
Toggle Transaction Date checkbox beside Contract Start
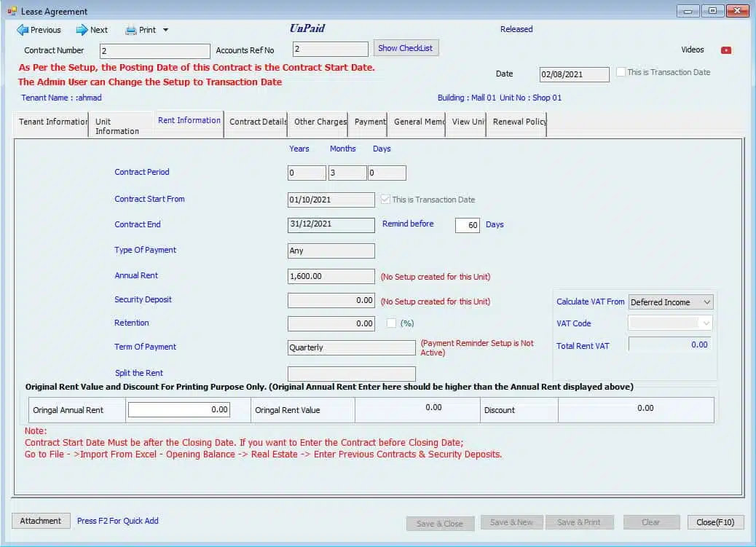[x=385, y=200]
